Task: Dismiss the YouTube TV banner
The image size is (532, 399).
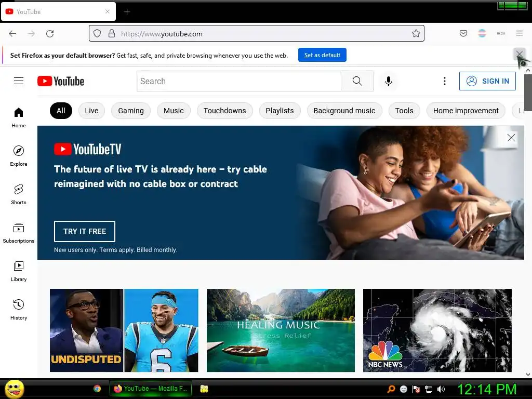Action: click(511, 137)
